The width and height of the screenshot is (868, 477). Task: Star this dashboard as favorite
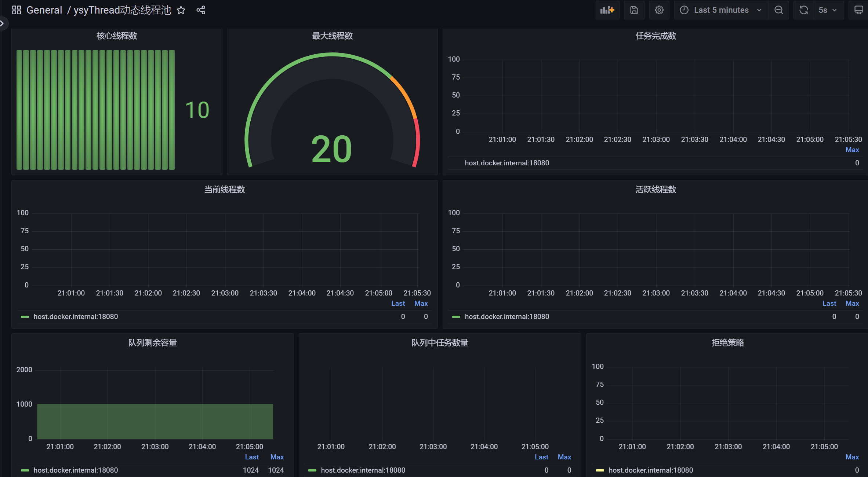(x=181, y=10)
